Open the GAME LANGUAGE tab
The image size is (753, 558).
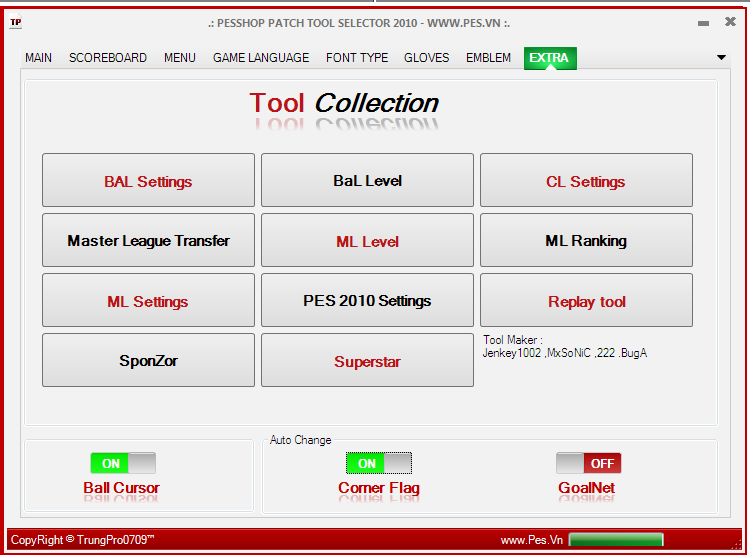[x=261, y=58]
